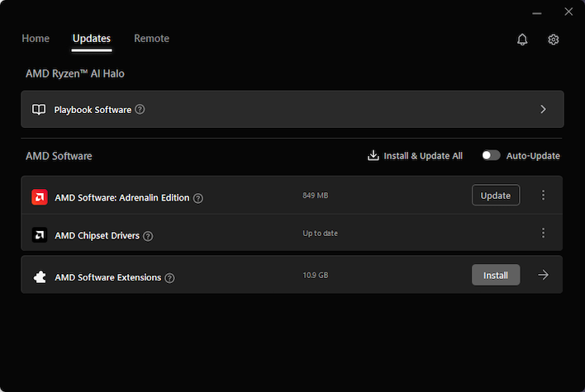The height and width of the screenshot is (392, 585).
Task: Enable the Auto-Update switch
Action: click(491, 155)
